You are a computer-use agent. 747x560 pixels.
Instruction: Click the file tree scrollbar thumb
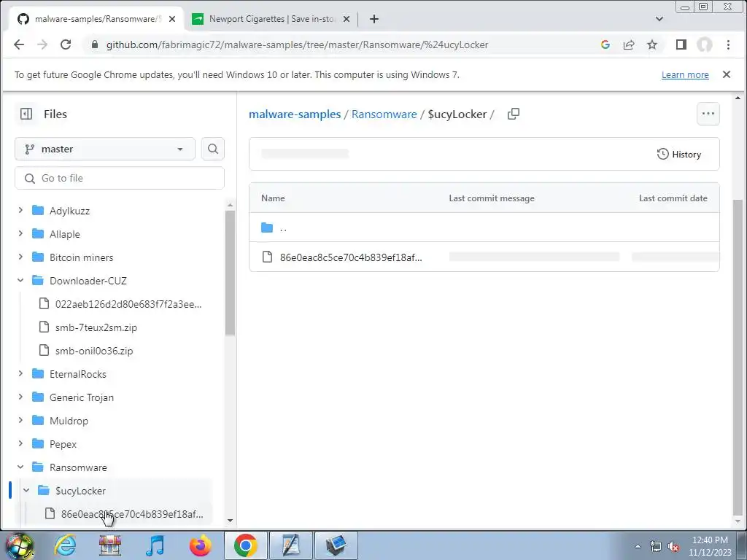[230, 273]
